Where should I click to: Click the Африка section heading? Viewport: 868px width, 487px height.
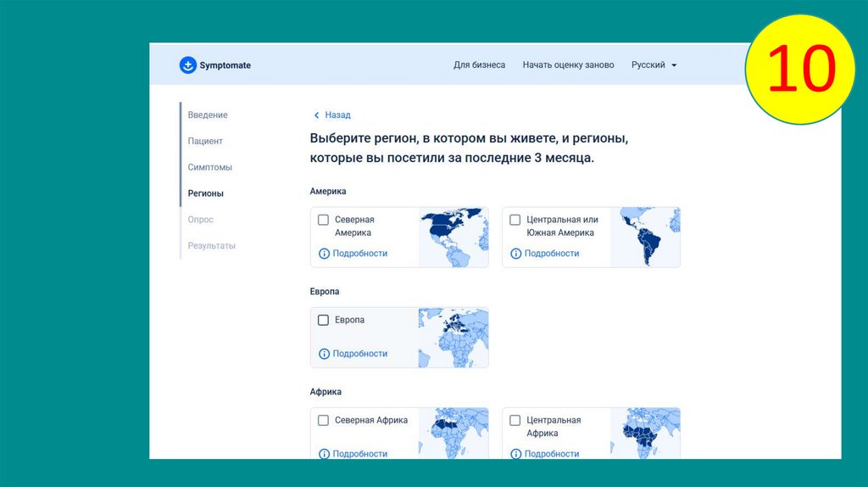click(325, 392)
